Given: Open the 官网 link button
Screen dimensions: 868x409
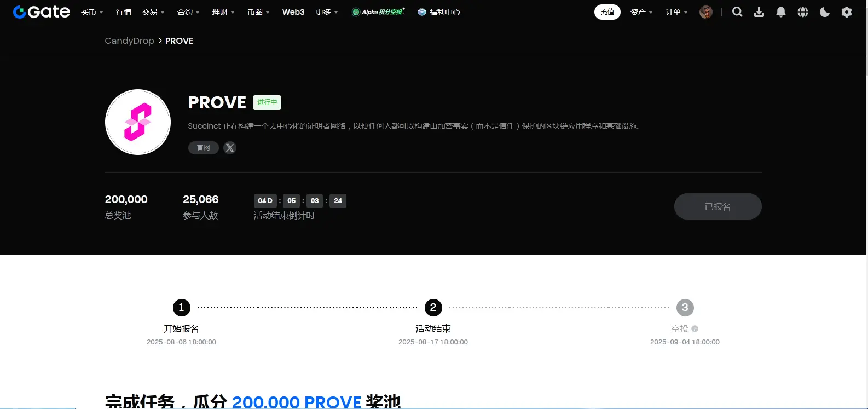Looking at the screenshot, I should 204,148.
